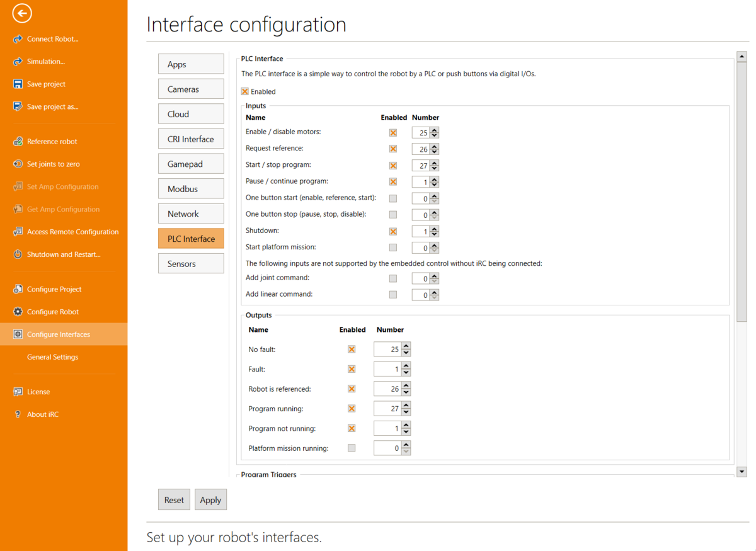Enable the Platform mission running output
Image resolution: width=756 pixels, height=551 pixels.
point(352,448)
